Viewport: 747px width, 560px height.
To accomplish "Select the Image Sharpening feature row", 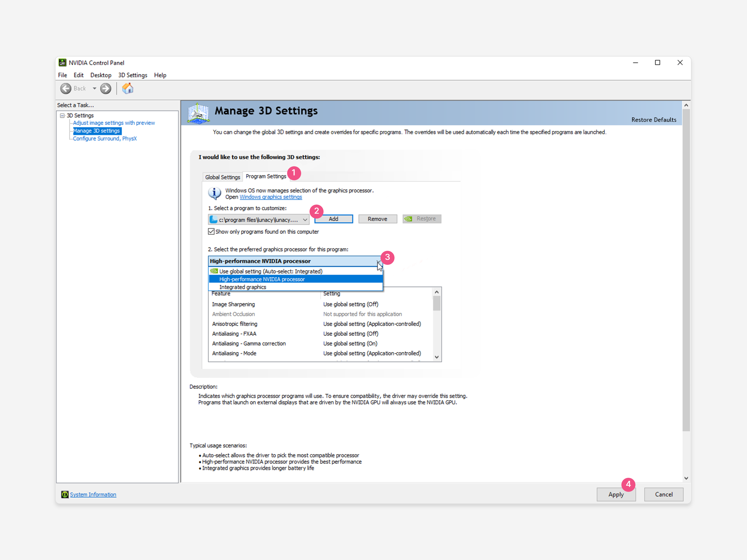I will pyautogui.click(x=320, y=304).
